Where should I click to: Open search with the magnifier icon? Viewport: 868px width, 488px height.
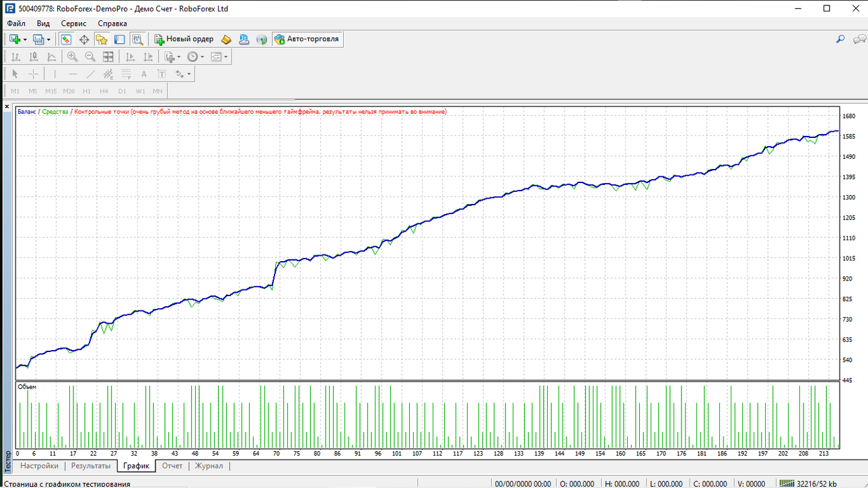[x=840, y=39]
